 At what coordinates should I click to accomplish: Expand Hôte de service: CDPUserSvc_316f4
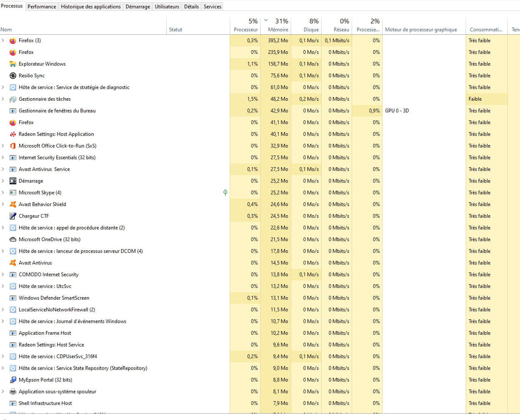(x=3, y=356)
